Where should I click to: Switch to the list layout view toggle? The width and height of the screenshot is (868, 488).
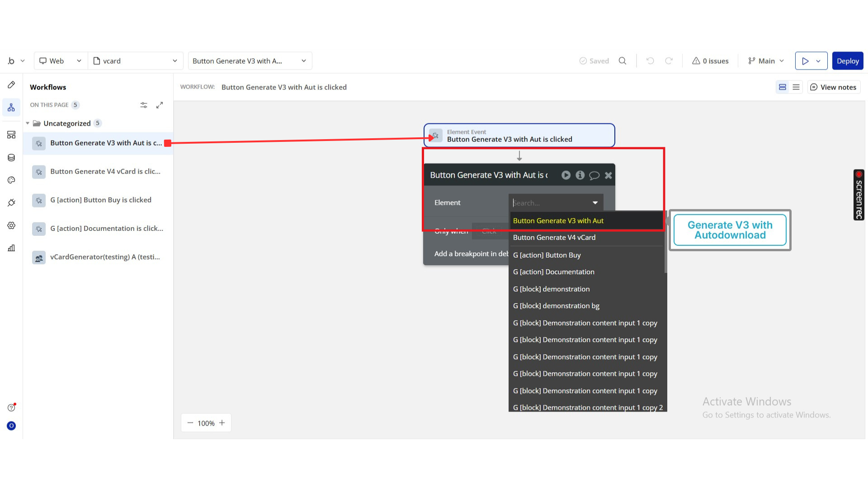click(796, 87)
